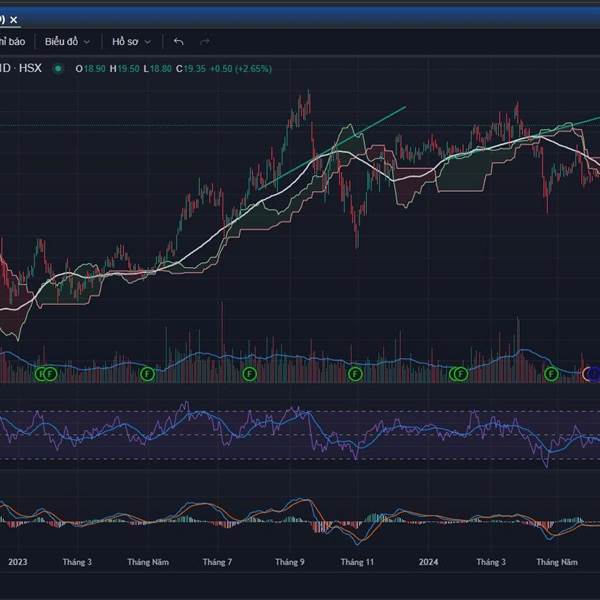Click the Tháng 11 label on the time axis

coord(357,562)
